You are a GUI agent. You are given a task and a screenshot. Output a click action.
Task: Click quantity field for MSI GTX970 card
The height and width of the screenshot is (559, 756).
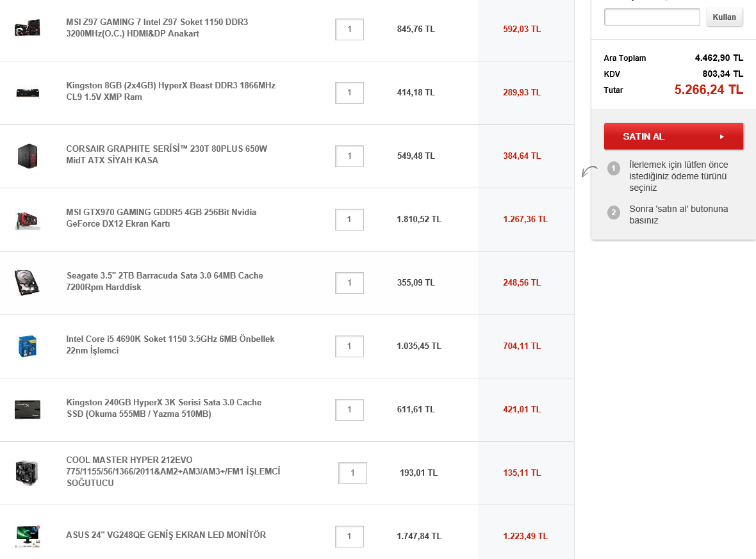coord(349,220)
